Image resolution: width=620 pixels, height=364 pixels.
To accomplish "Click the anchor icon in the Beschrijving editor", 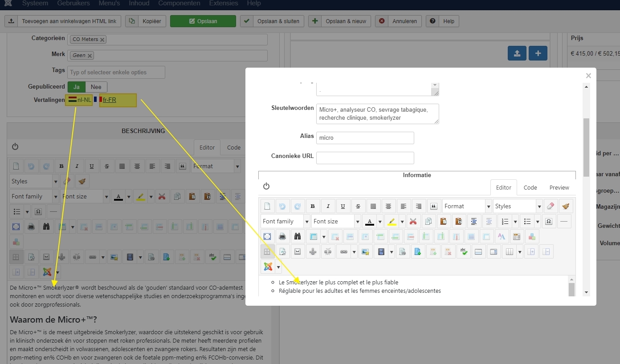I will tap(61, 257).
